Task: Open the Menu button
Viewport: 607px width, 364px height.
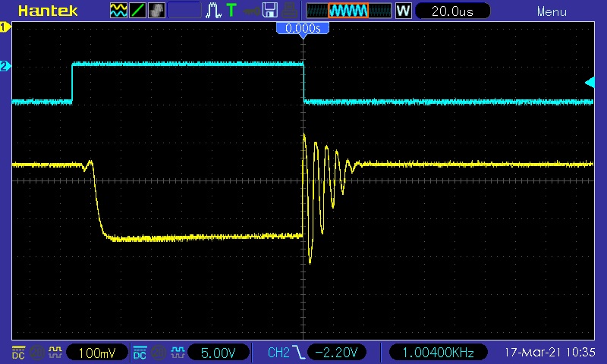Action: pos(552,12)
